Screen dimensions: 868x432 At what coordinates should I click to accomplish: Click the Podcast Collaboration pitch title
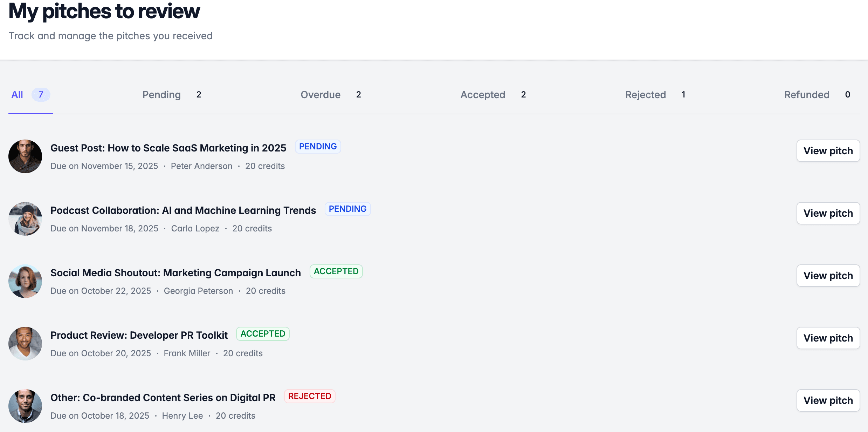click(183, 210)
